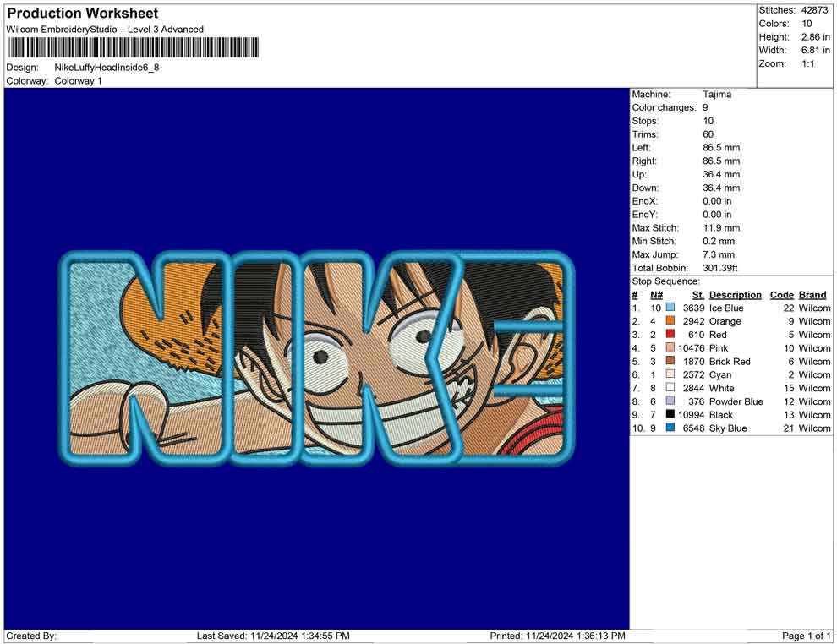Click the barcode under the title
This screenshot has height=644, width=837.
coord(134,47)
